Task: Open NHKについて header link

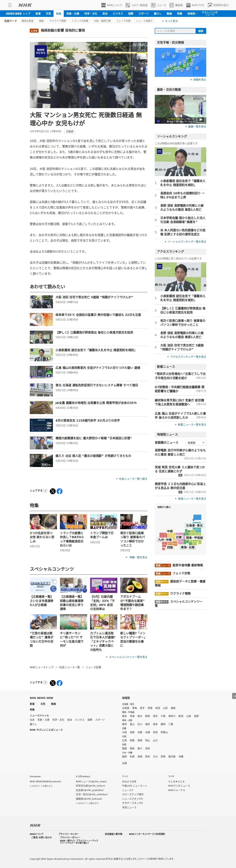Action: click(x=112, y=5)
